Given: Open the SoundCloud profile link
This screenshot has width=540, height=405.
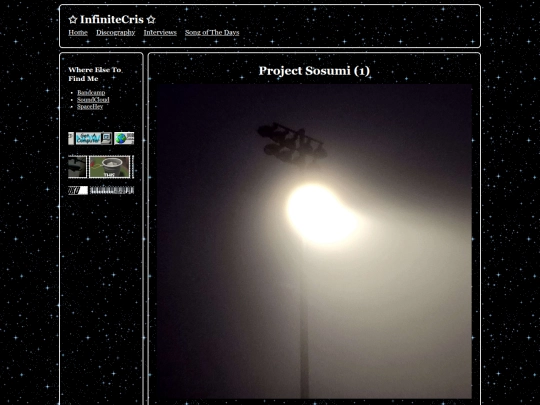Looking at the screenshot, I should (93, 100).
